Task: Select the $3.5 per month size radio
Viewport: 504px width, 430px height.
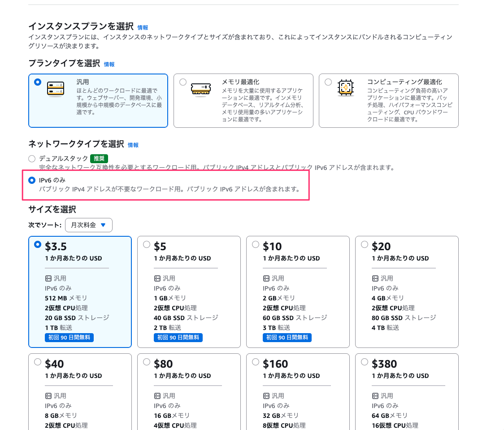Action: [38, 244]
